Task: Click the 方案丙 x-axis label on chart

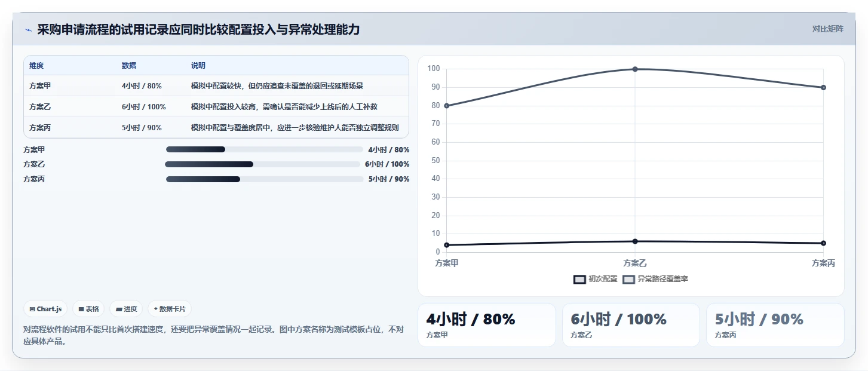Action: coord(823,263)
